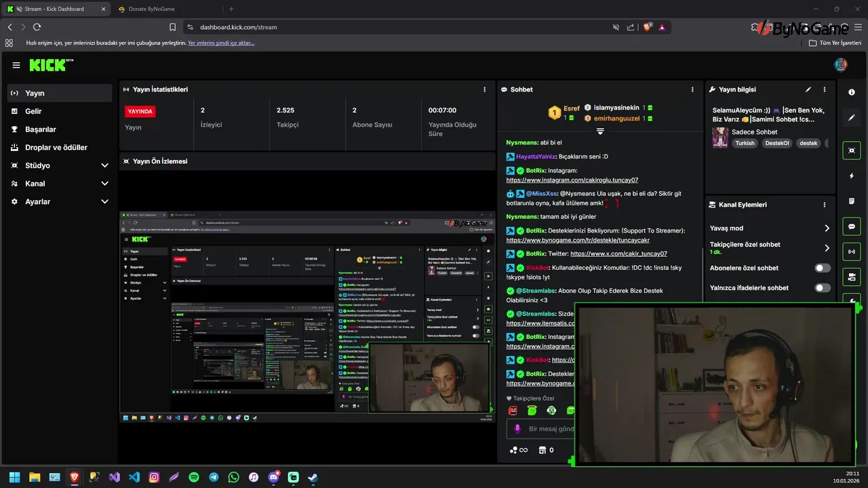The image size is (868, 488).
Task: Click the red emote below Takipçilere Özel
Action: [513, 411]
